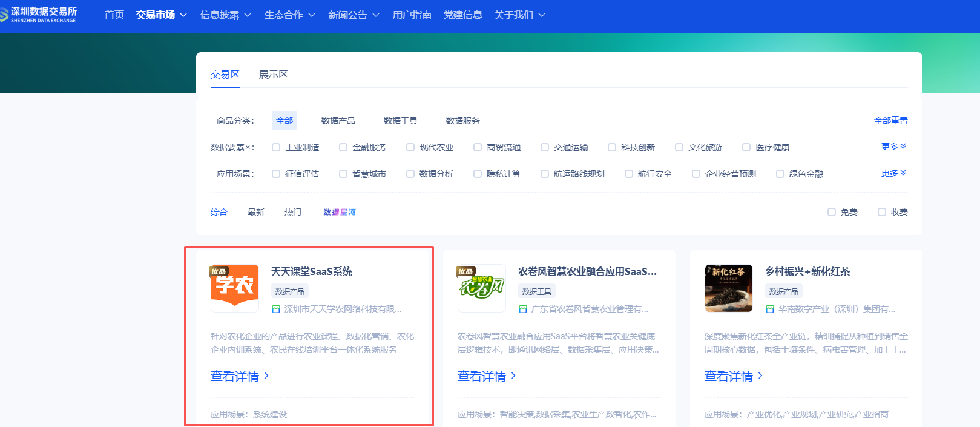Click the arrow next to 乡村振兴 查看详情
This screenshot has width=980, height=427.
760,376
